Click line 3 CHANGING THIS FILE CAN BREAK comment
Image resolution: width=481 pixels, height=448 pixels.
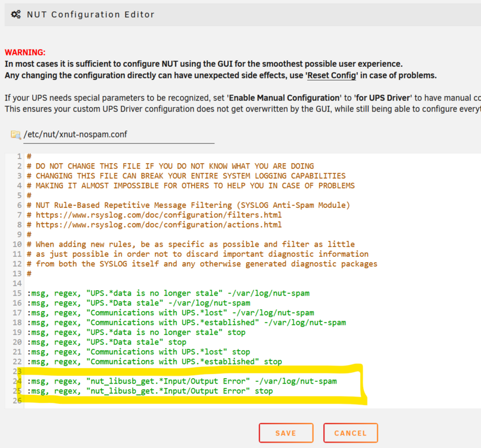[x=186, y=176]
